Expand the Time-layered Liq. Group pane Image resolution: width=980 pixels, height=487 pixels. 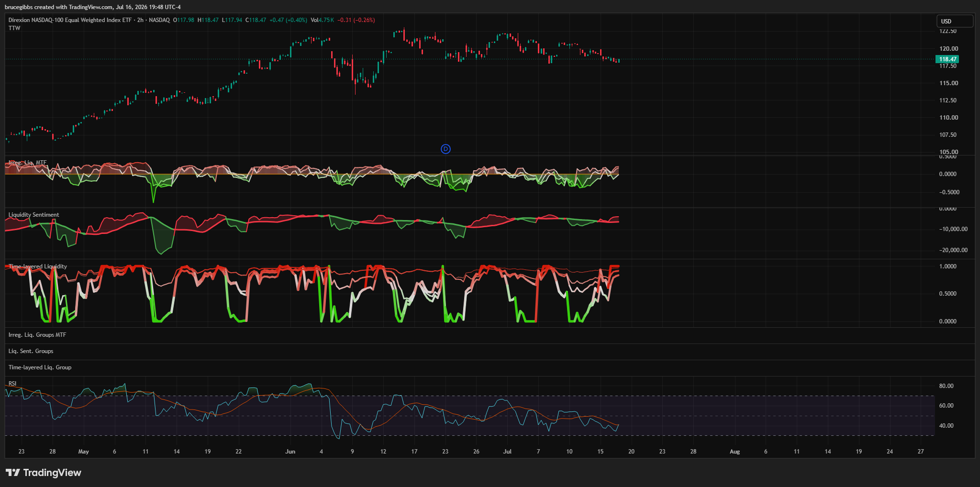(40, 367)
